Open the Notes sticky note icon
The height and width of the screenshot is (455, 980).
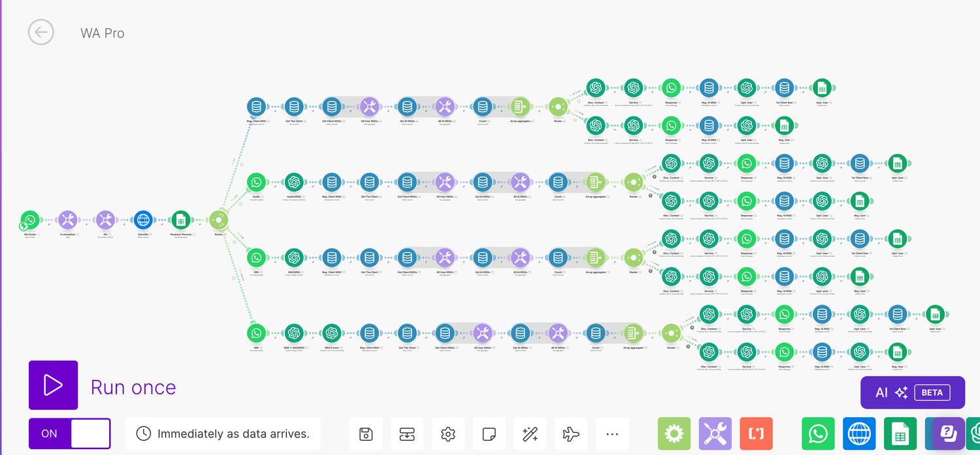pyautogui.click(x=489, y=433)
